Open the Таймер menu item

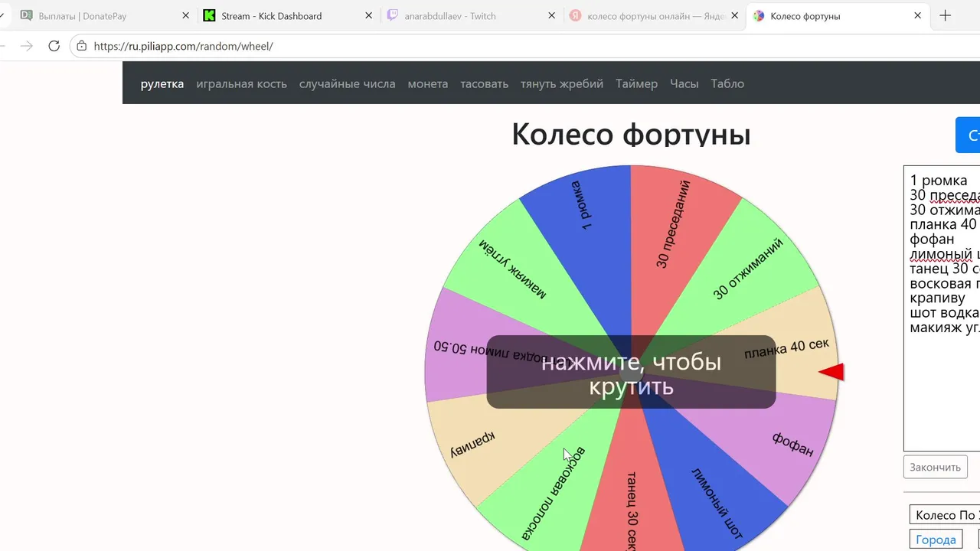636,83
